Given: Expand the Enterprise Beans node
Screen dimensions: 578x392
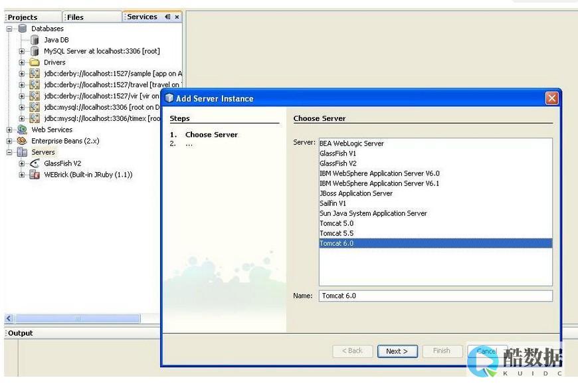Looking at the screenshot, I should coord(9,142).
